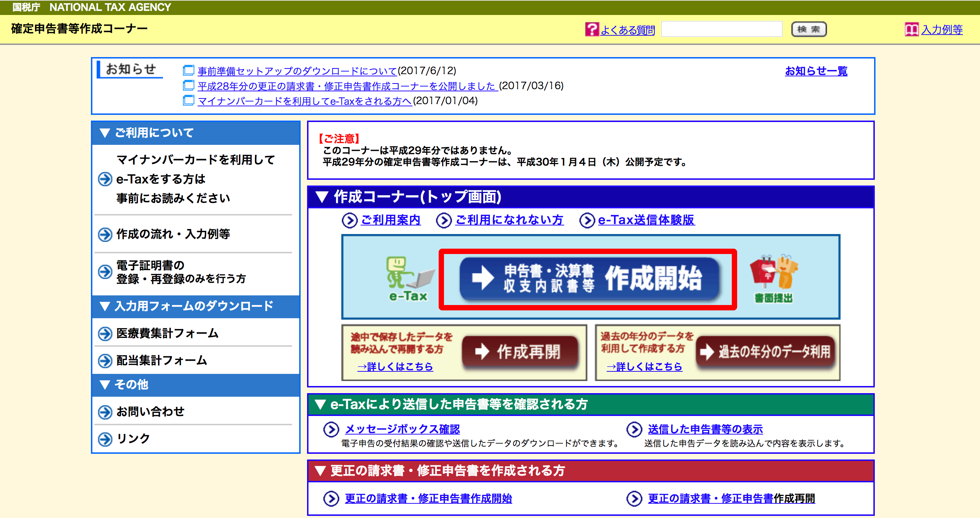Click the 検索 button
The height and width of the screenshot is (518, 980).
point(809,29)
